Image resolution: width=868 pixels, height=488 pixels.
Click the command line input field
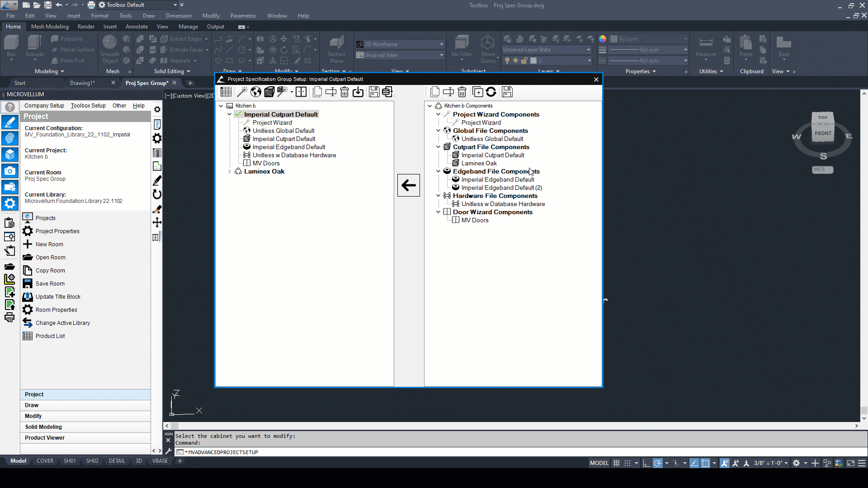[407, 452]
